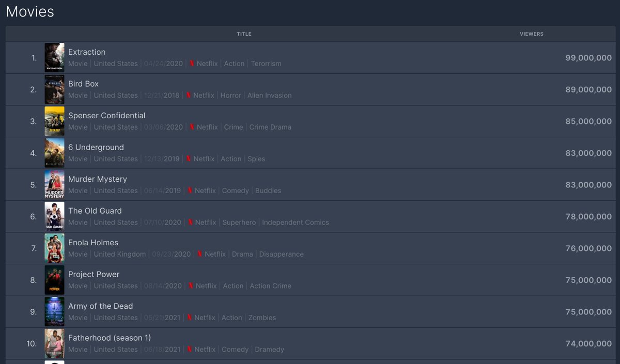620x364 pixels.
Task: Click the Netflix logo in Enola Holmes row
Action: tap(199, 254)
